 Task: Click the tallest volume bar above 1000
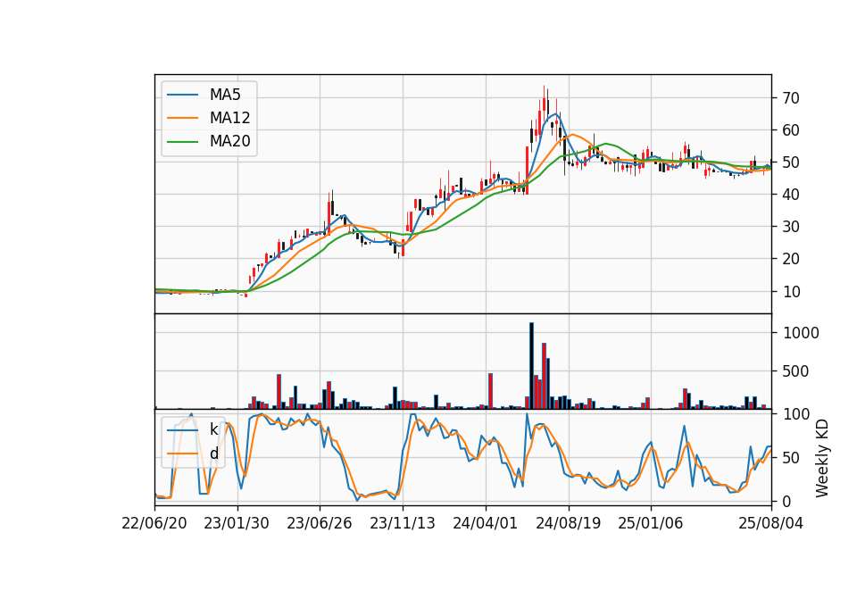point(531,366)
